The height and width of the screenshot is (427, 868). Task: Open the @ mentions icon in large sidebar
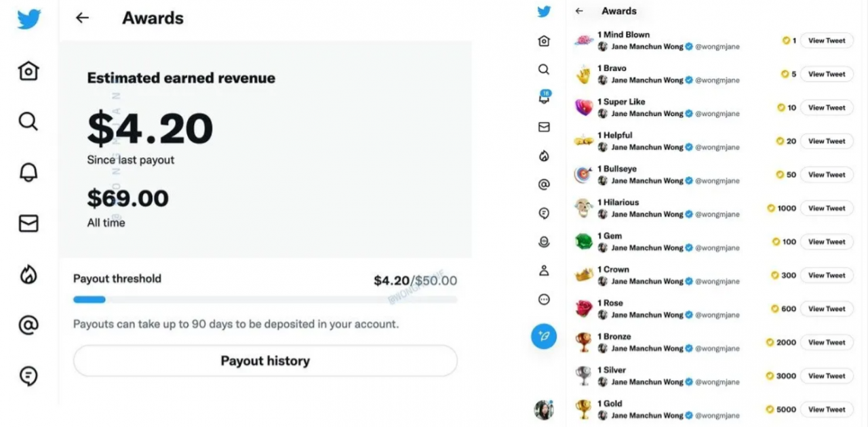pyautogui.click(x=28, y=325)
